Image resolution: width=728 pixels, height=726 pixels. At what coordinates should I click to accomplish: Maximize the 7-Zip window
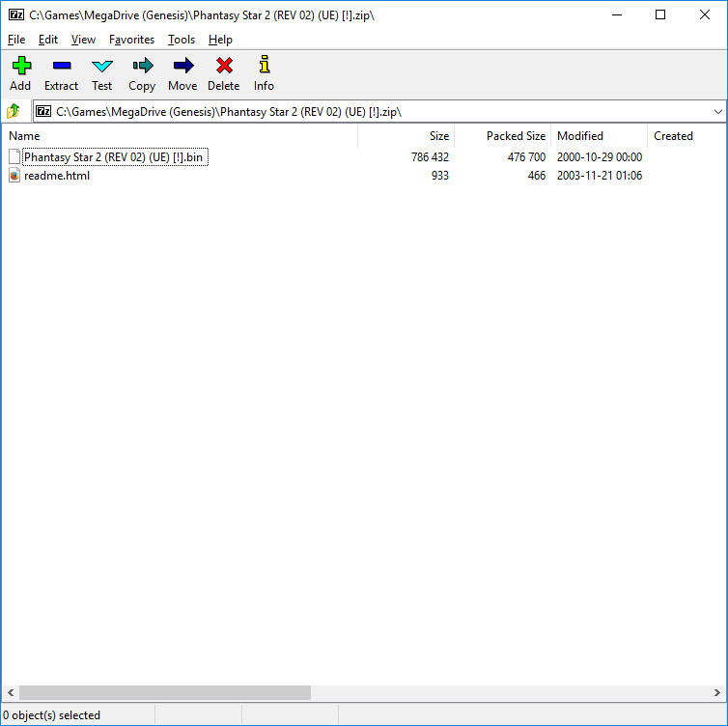(x=660, y=14)
